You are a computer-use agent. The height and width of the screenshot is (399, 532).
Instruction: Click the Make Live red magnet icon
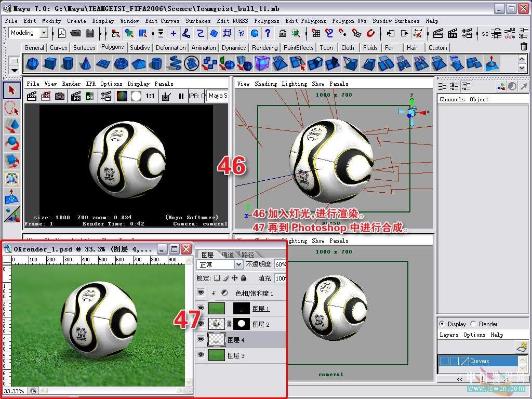[370, 33]
